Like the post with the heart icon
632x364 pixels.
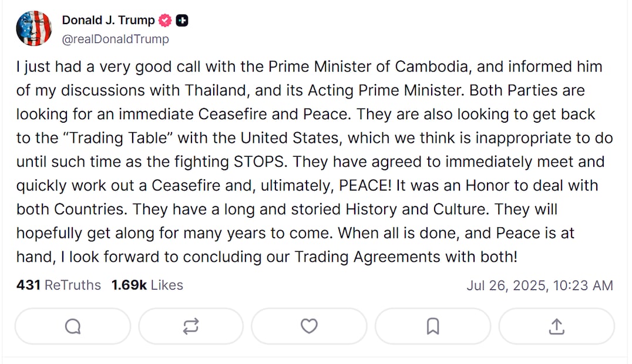pyautogui.click(x=309, y=326)
